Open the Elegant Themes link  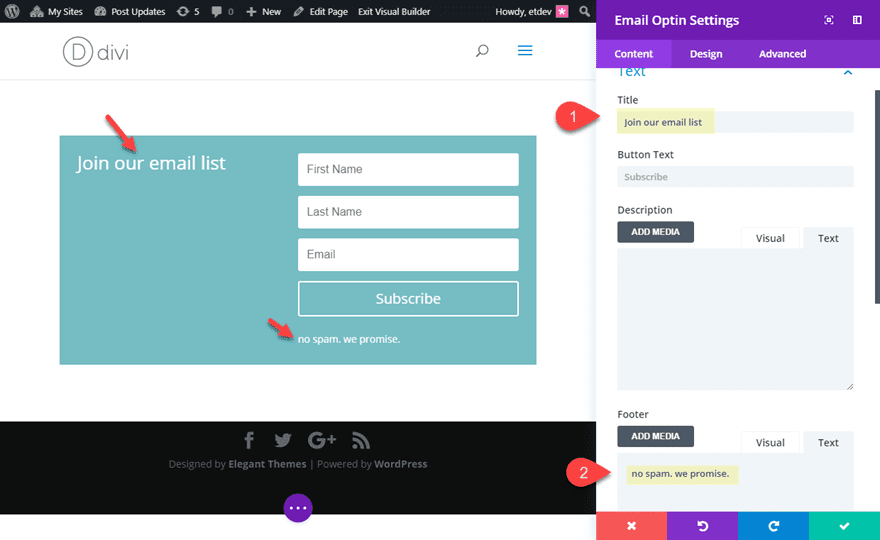[x=267, y=464]
